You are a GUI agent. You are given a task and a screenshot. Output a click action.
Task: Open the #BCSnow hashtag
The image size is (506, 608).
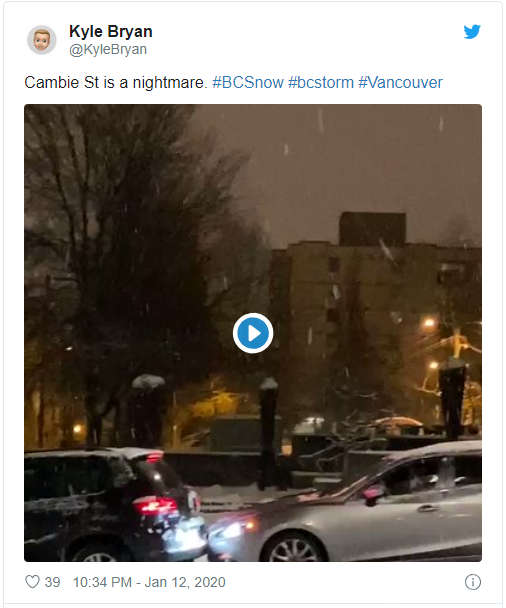[248, 83]
